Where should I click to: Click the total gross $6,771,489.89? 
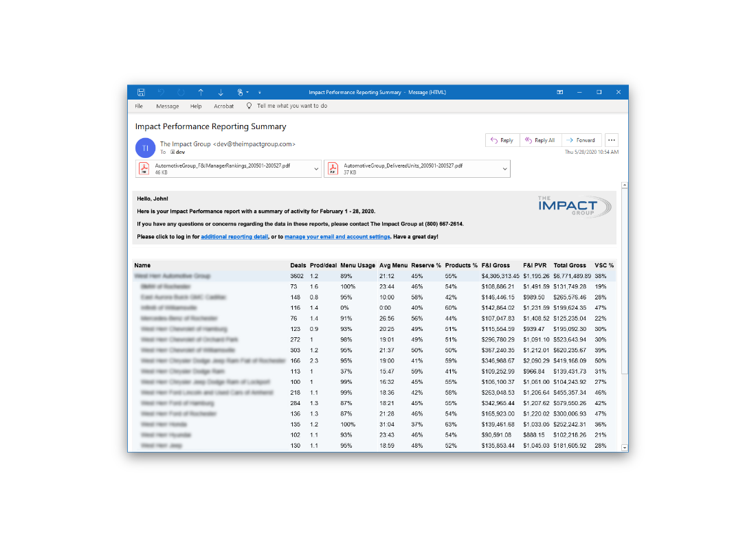(x=572, y=277)
